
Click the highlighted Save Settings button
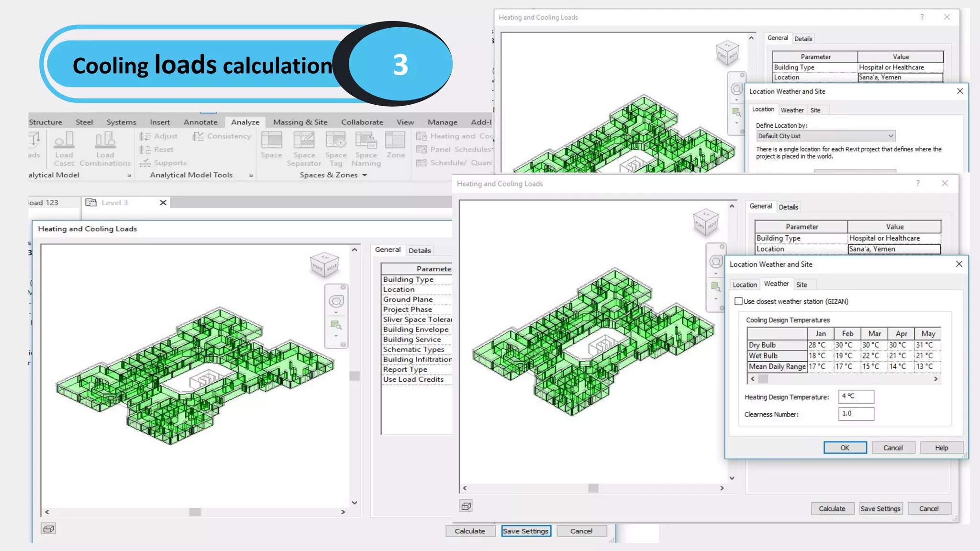pos(525,531)
